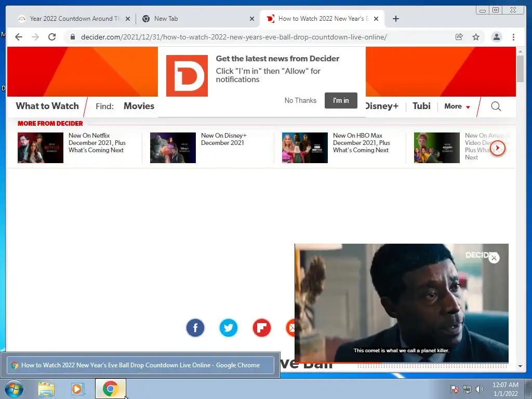
Task: Close the Year 2022 Countdown tab
Action: (x=128, y=19)
